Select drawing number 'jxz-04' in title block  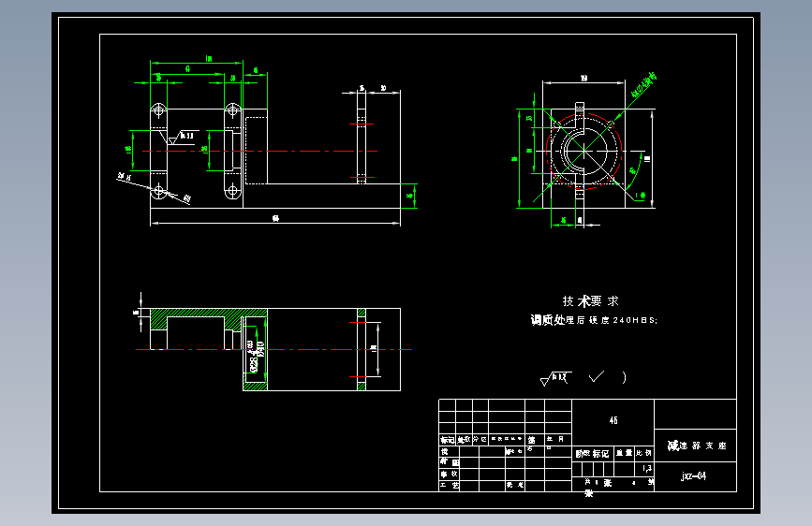tap(693, 475)
